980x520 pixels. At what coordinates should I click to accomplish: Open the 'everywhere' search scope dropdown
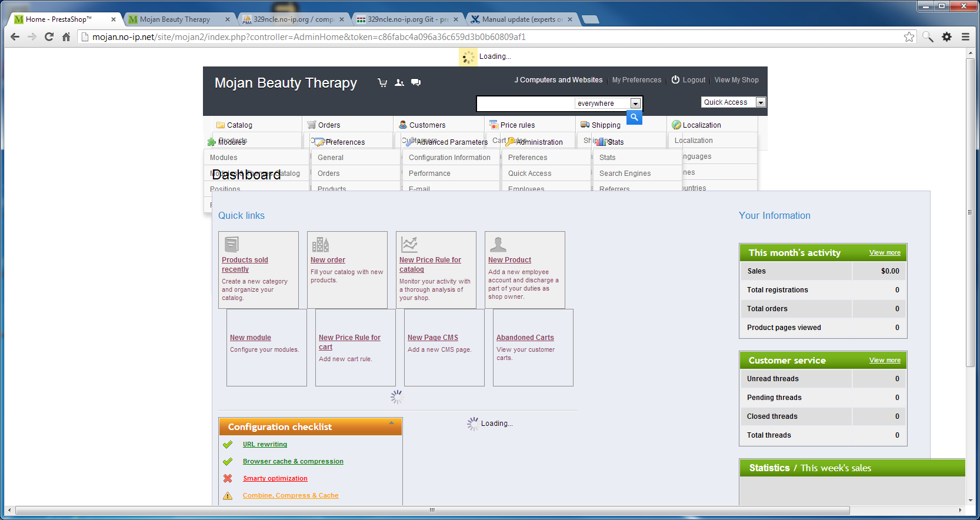tap(608, 104)
